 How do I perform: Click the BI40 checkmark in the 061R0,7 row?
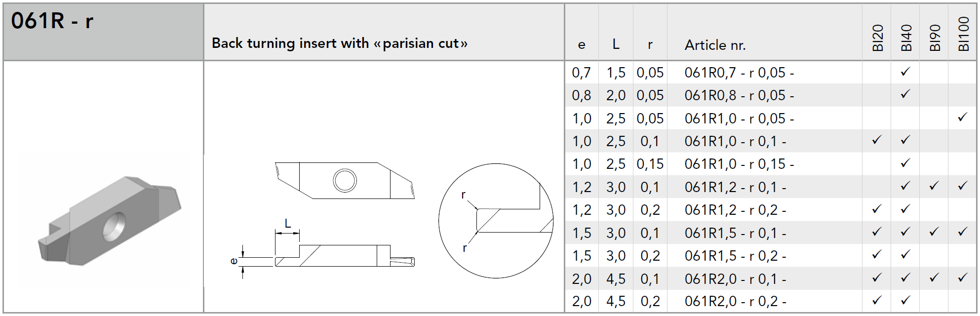pos(905,72)
